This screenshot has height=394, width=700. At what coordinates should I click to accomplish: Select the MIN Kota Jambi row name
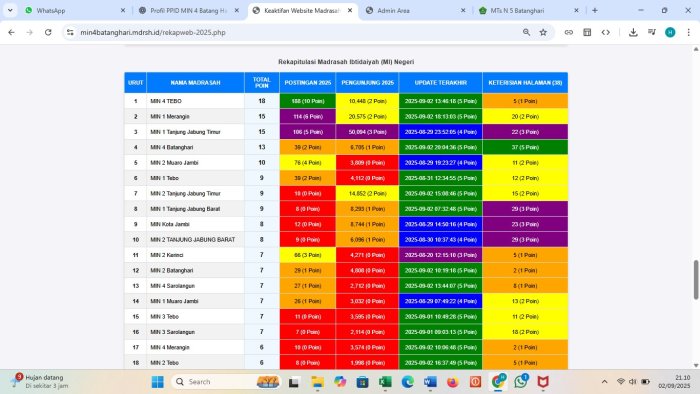[x=170, y=224]
